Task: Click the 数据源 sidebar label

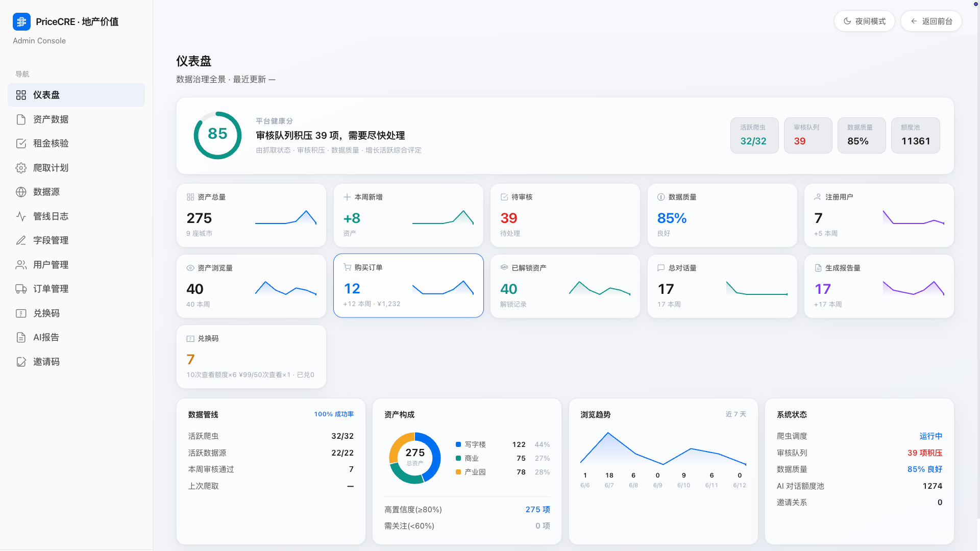Action: [x=46, y=192]
